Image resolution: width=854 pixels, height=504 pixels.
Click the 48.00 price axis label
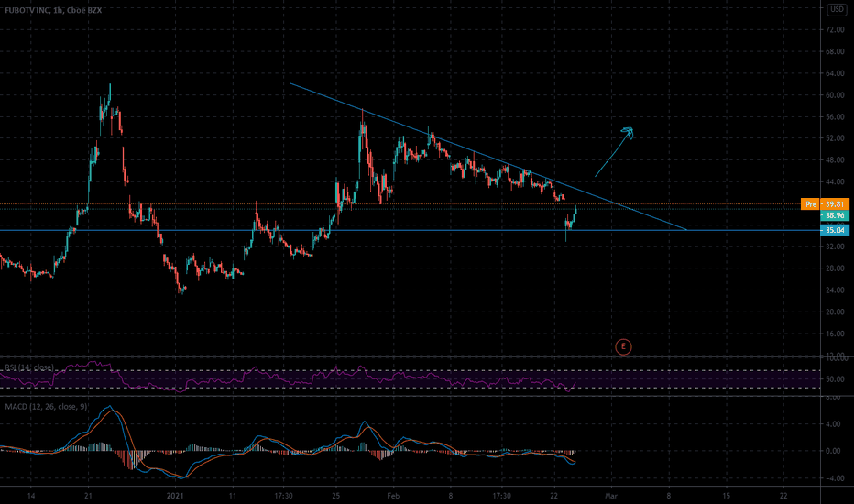[x=835, y=160]
